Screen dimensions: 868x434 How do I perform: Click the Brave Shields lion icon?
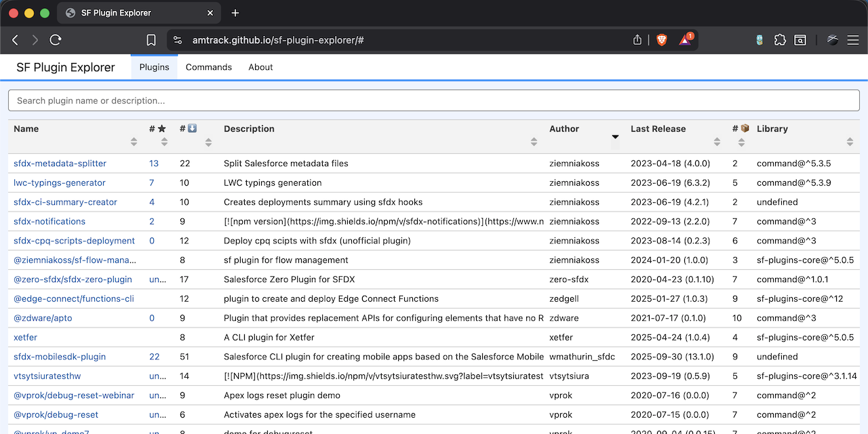tap(662, 40)
